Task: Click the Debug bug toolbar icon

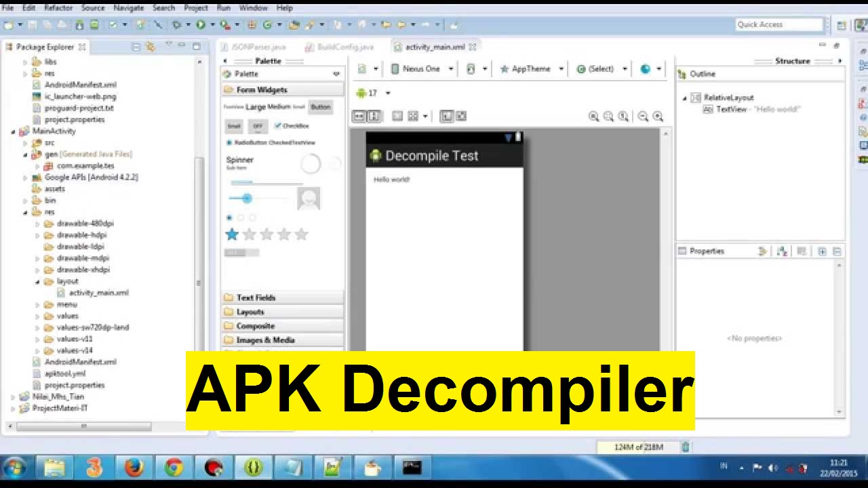Action: 176,25
